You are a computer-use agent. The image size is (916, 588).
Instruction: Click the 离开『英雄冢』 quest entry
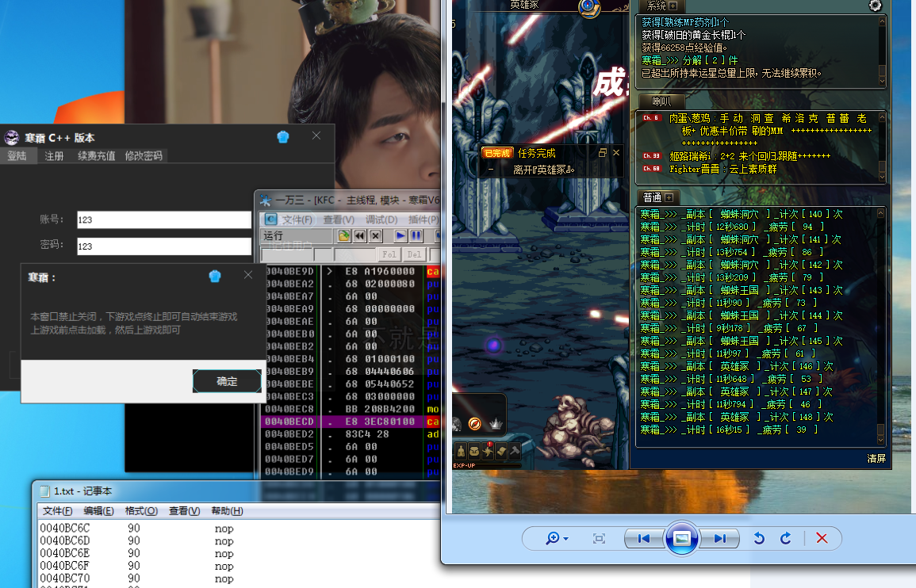click(543, 170)
